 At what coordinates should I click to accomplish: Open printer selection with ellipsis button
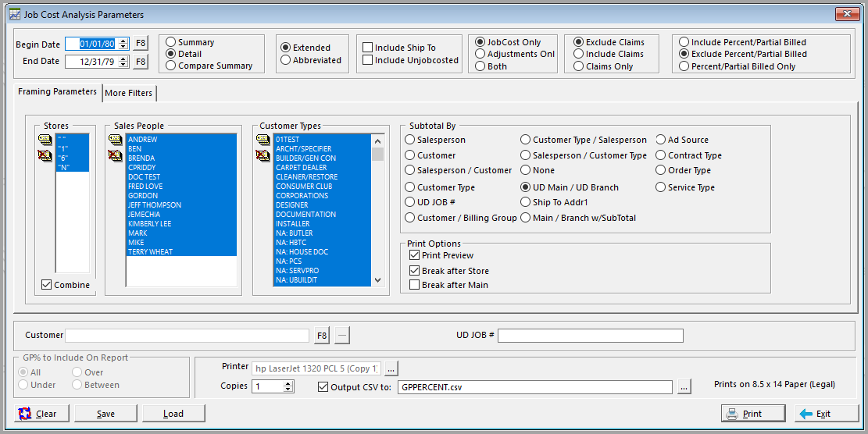[x=391, y=368]
